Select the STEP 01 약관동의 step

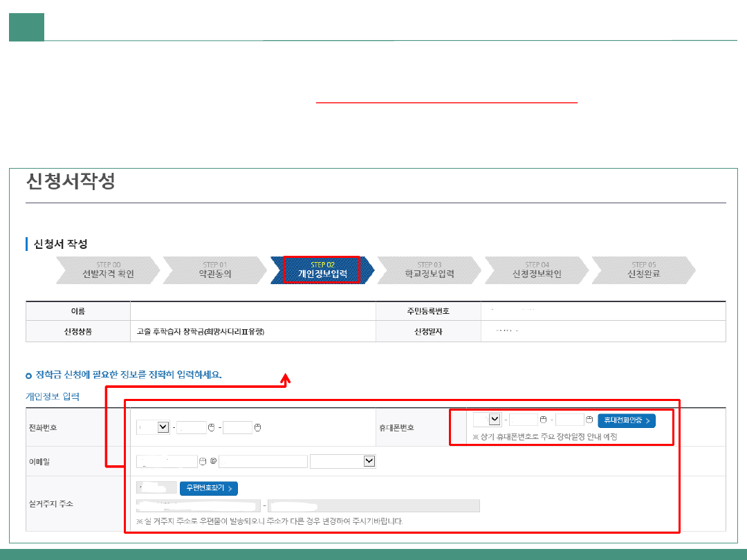tap(215, 270)
